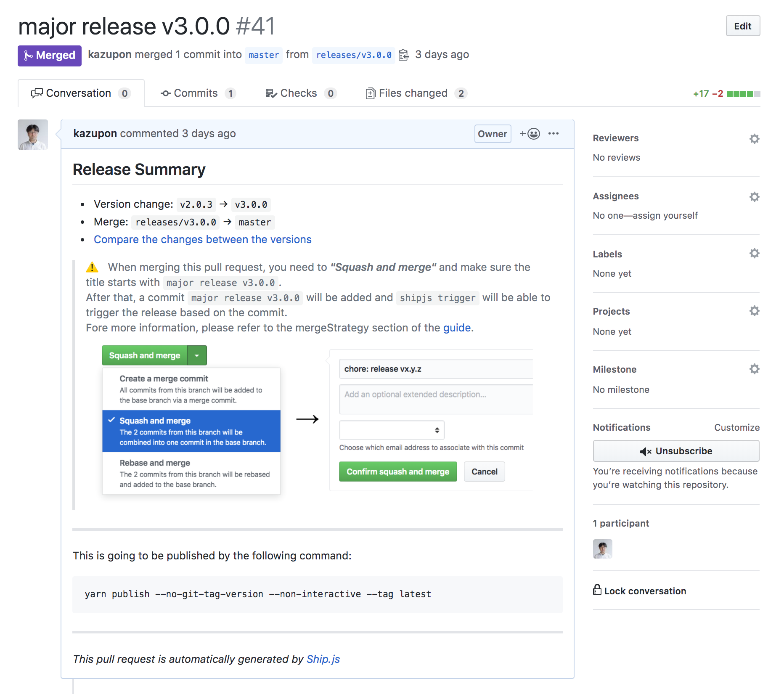Expand the Squash and merge dropdown arrow

[x=197, y=355]
